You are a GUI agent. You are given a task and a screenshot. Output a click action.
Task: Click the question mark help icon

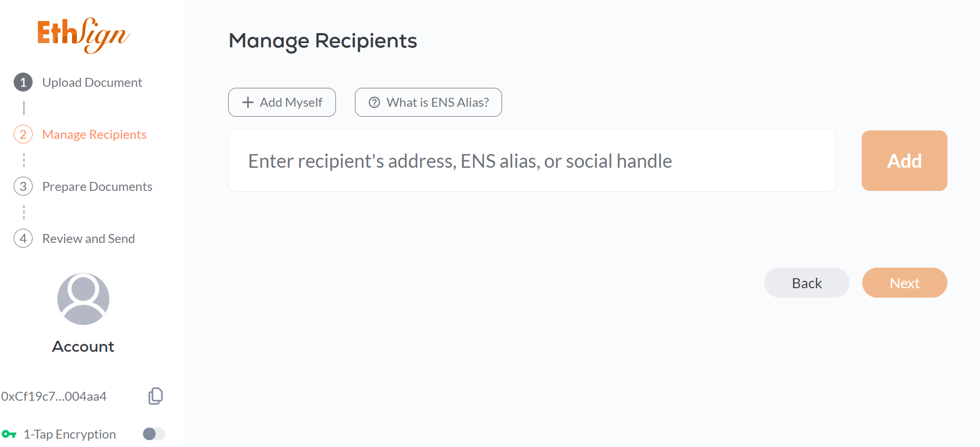[374, 103]
